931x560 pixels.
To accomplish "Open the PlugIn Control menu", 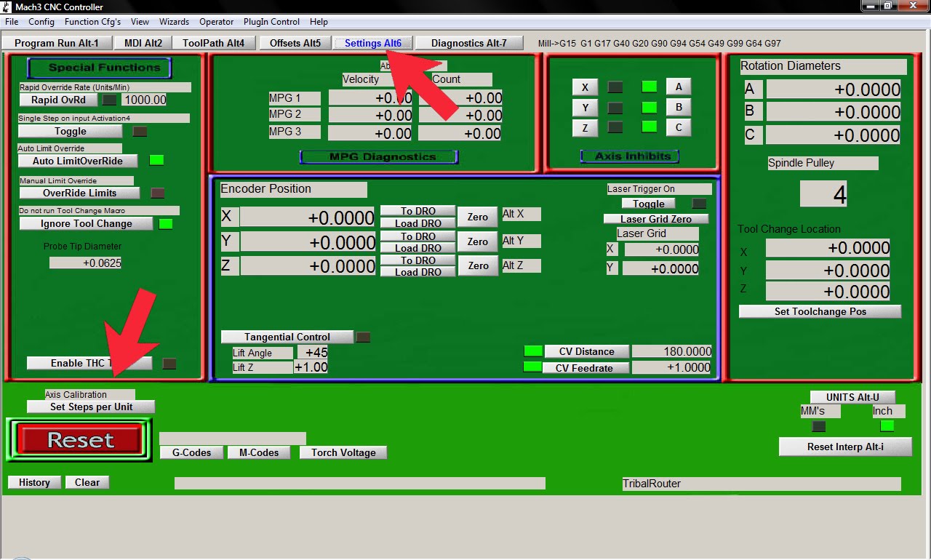I will (271, 22).
